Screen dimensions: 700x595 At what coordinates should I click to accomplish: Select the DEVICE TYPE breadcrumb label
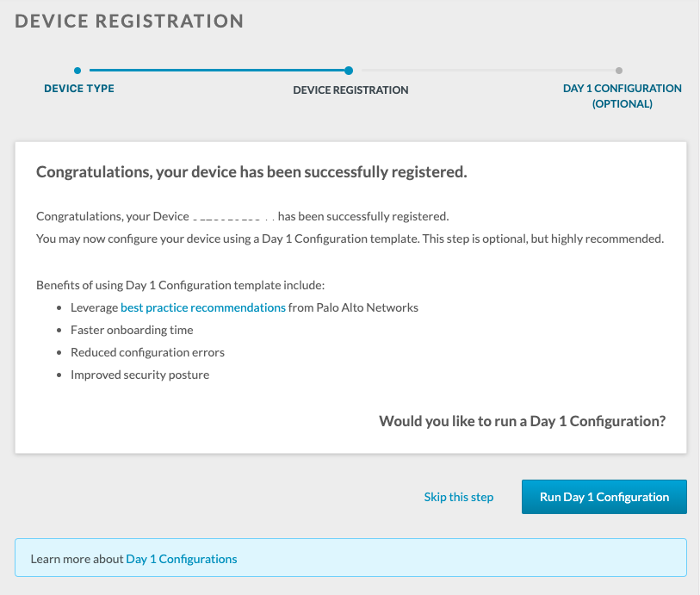pos(79,88)
